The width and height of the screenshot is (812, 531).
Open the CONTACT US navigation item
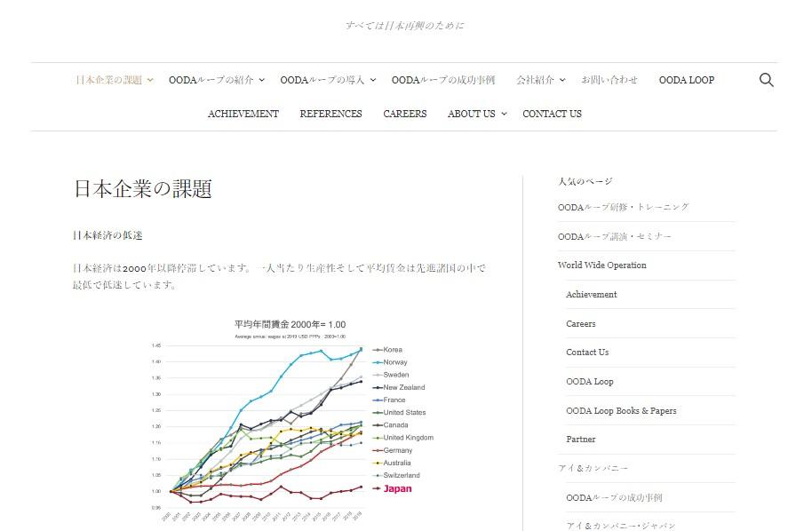[x=552, y=114]
